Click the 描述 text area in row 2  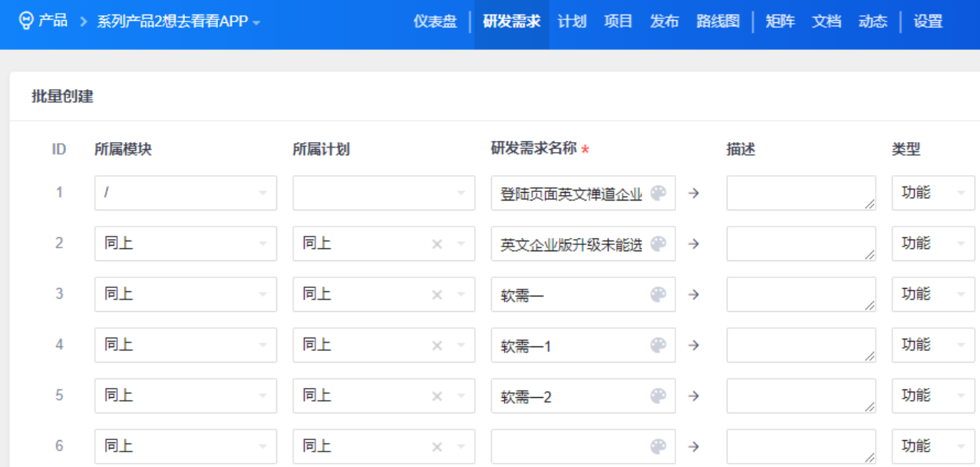click(800, 244)
